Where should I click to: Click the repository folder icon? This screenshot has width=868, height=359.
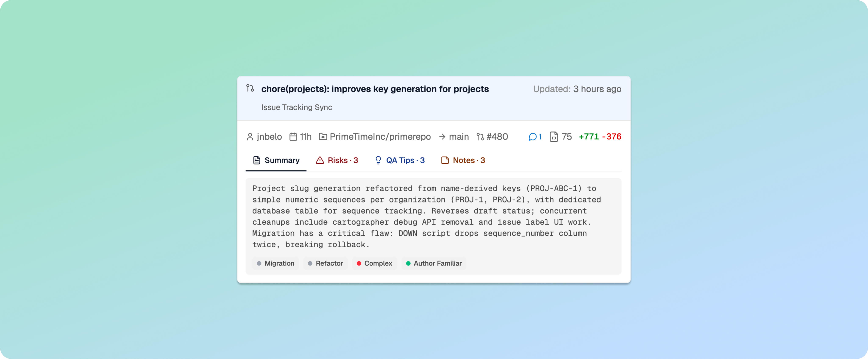pos(323,137)
